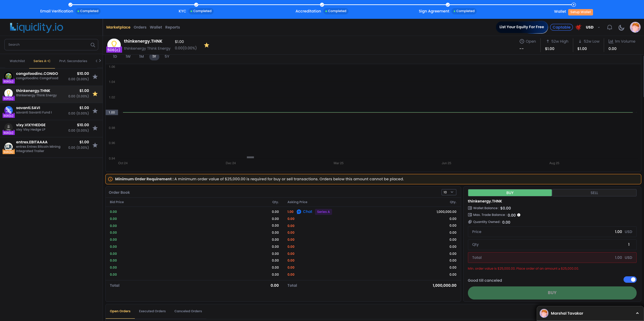Open the Executed Orders tab
Viewport: 644px width, 321px height.
click(x=152, y=311)
